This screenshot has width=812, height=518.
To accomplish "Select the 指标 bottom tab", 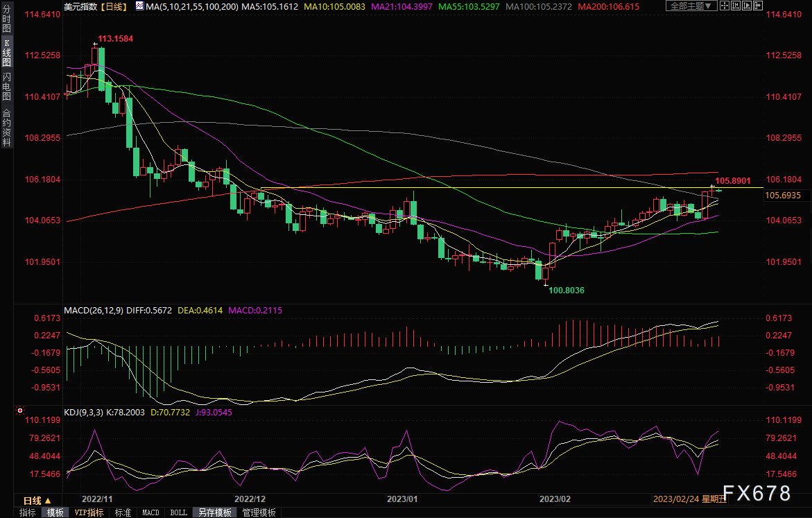I will tap(28, 512).
